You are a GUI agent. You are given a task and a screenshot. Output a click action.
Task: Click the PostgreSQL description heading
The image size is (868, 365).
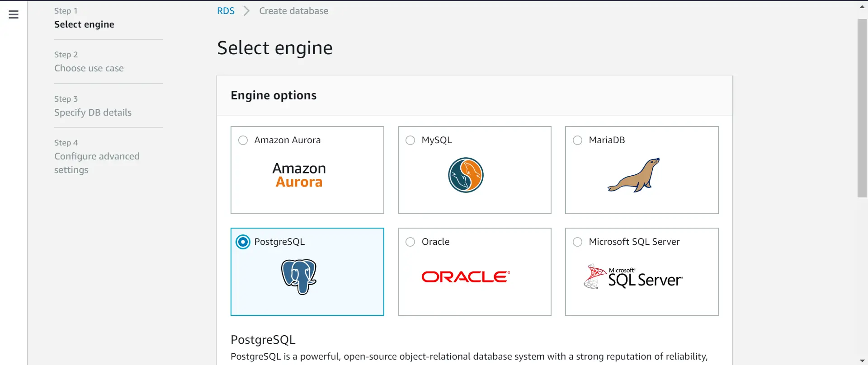[x=263, y=340]
